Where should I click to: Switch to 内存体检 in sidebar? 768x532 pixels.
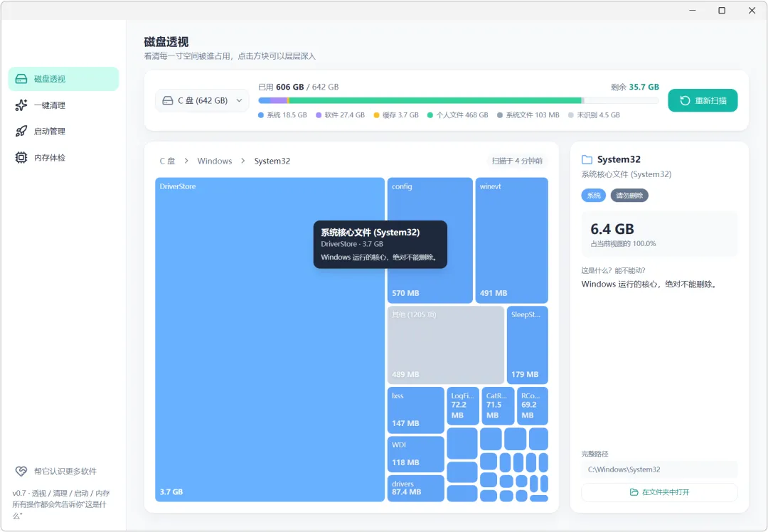point(63,158)
